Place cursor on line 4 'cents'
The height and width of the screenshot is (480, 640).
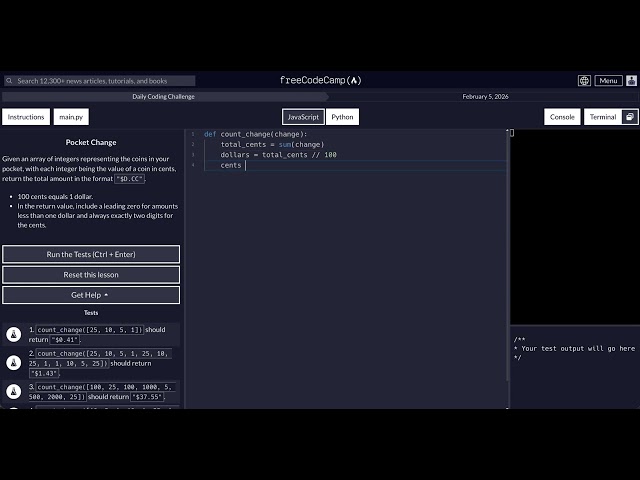(x=231, y=165)
